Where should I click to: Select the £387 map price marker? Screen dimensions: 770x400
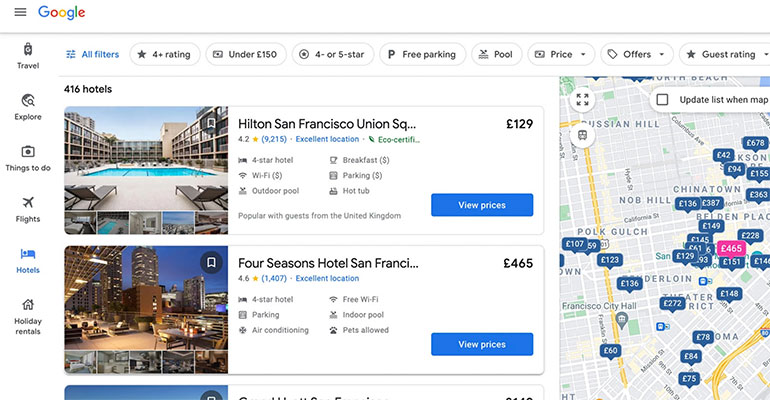pos(711,203)
